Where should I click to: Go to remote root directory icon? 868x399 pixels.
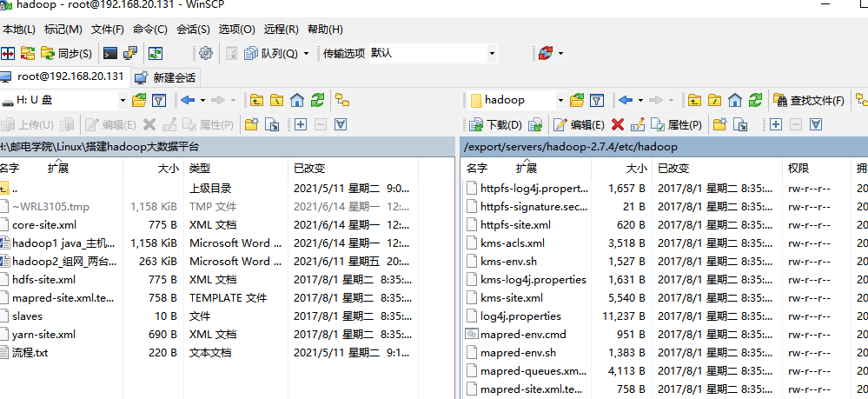click(x=715, y=100)
